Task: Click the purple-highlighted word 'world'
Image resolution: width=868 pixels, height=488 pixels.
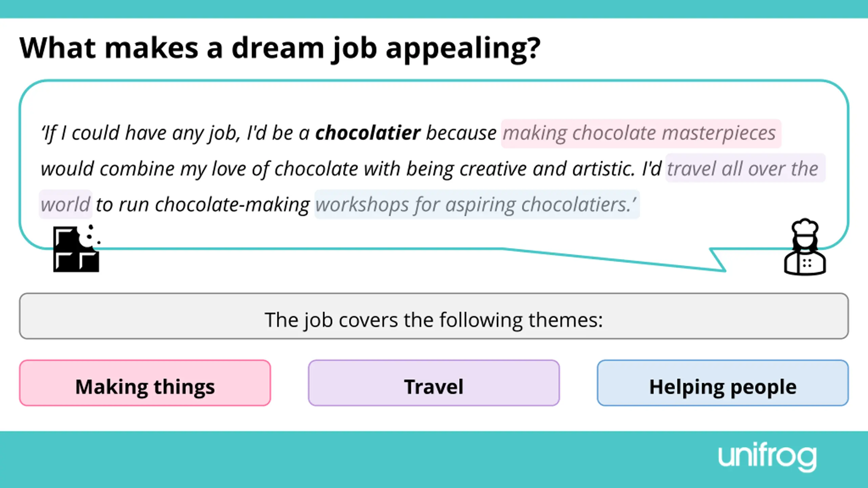Action: point(65,204)
